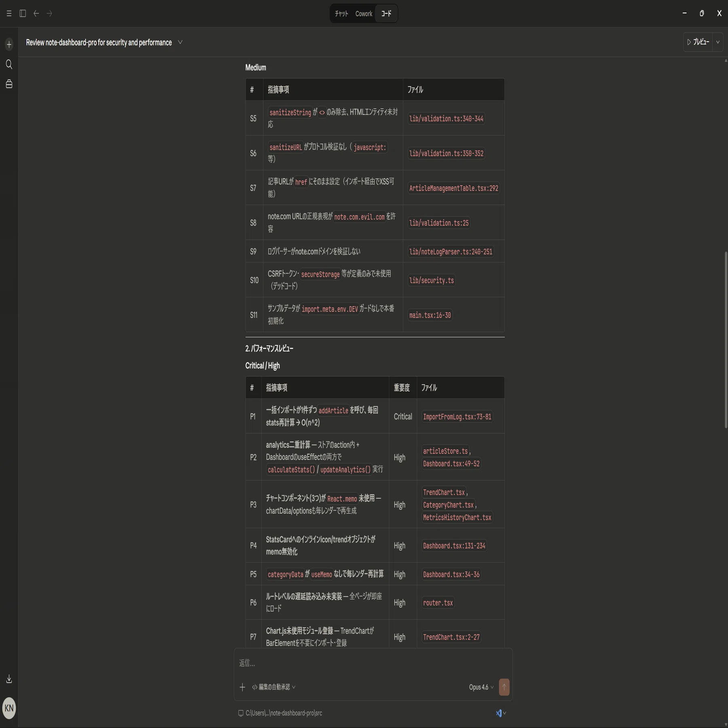Click the download icon in sidebar
728x728 pixels.
pyautogui.click(x=9, y=679)
